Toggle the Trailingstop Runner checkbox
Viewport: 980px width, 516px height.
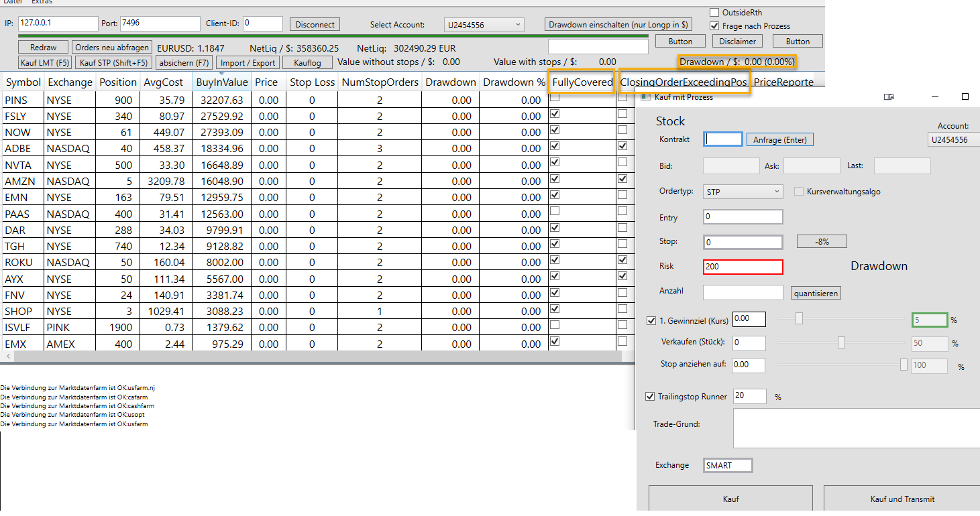[650, 397]
